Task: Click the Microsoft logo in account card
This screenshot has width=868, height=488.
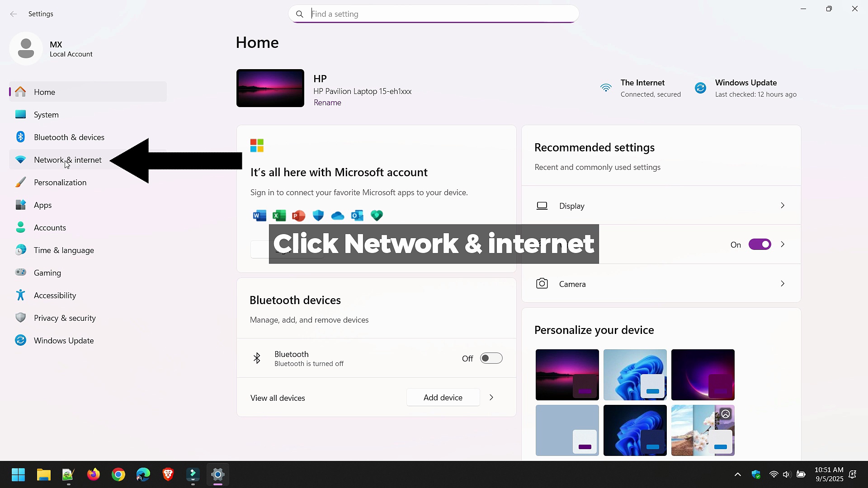Action: [x=257, y=145]
